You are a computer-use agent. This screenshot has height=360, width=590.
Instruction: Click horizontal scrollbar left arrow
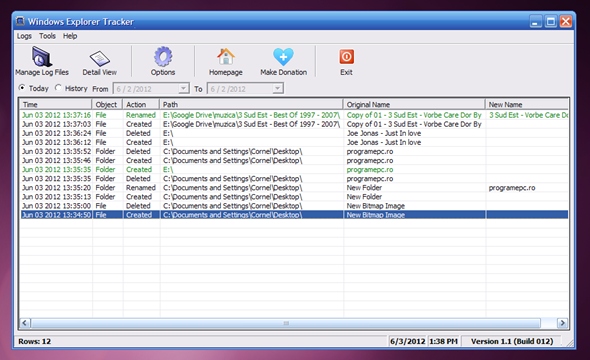pos(25,323)
